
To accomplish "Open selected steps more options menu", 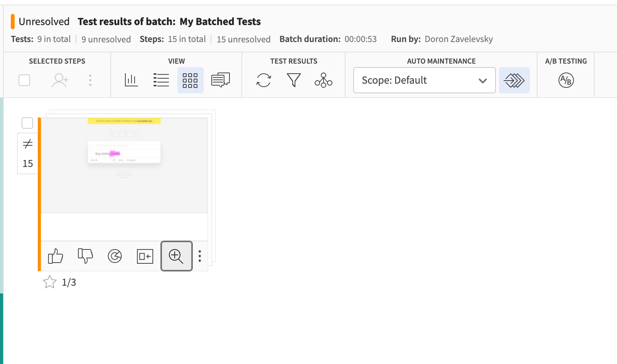I will click(90, 80).
